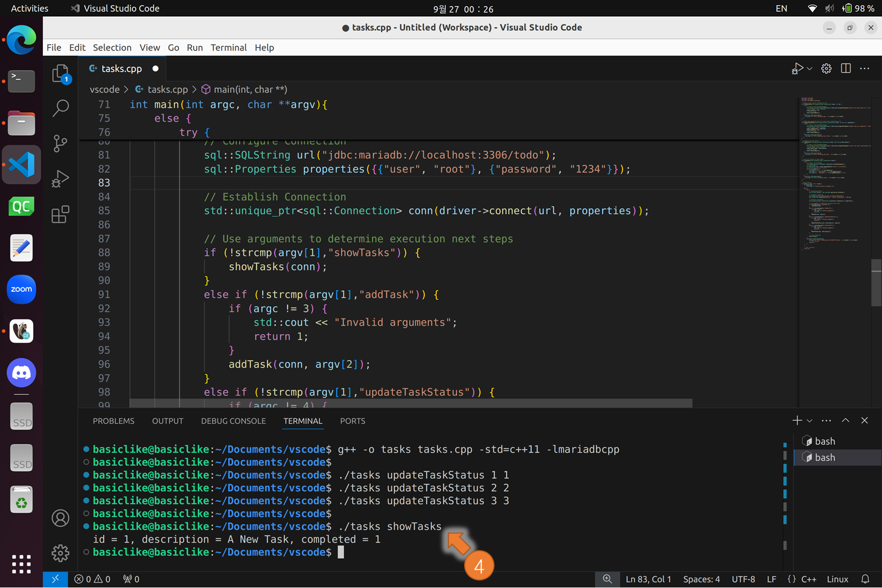Click Ln 83, Col 1 in status bar
The image size is (882, 588).
pyautogui.click(x=649, y=579)
